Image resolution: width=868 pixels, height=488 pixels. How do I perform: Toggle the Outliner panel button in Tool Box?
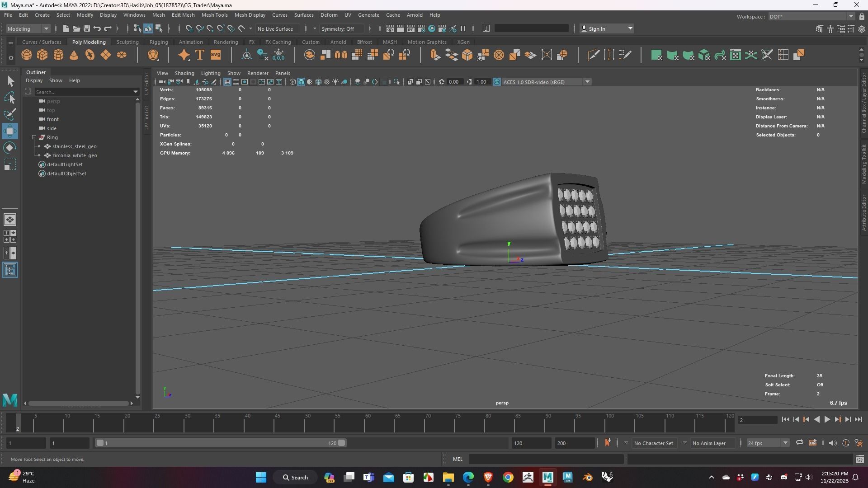coord(10,270)
